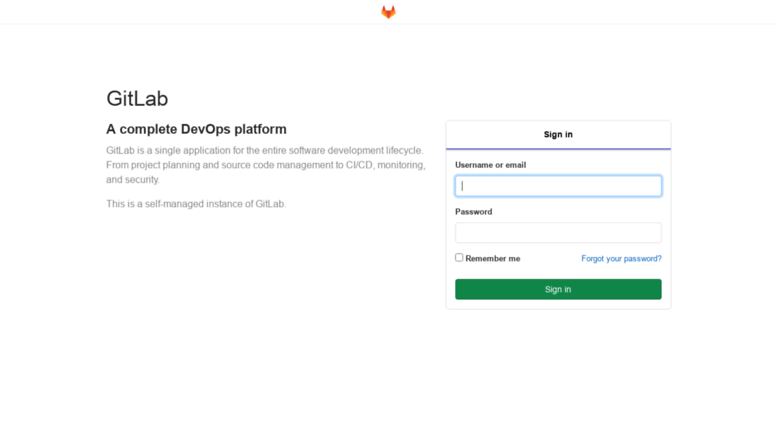Click the 'Remember me' label text
The height and width of the screenshot is (423, 777).
click(x=493, y=259)
